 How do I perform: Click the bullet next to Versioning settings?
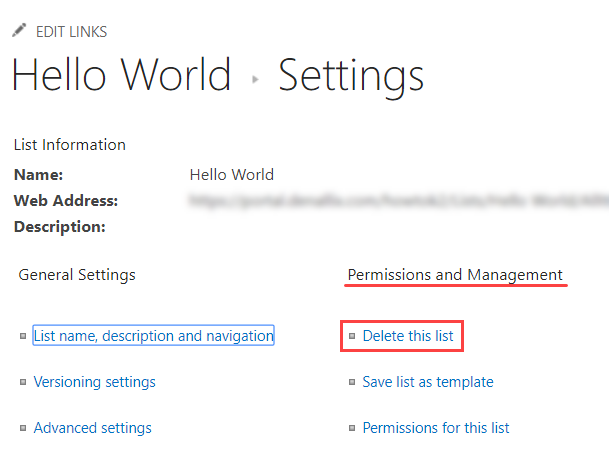pyautogui.click(x=23, y=382)
